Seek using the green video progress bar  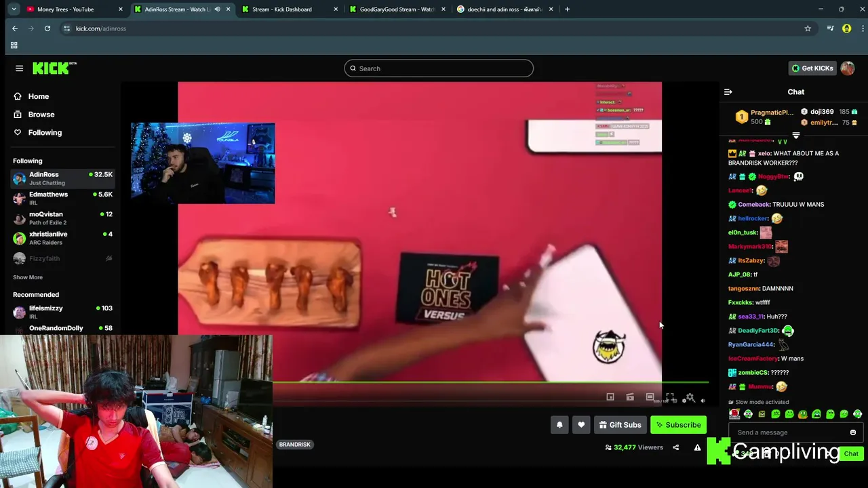point(490,383)
